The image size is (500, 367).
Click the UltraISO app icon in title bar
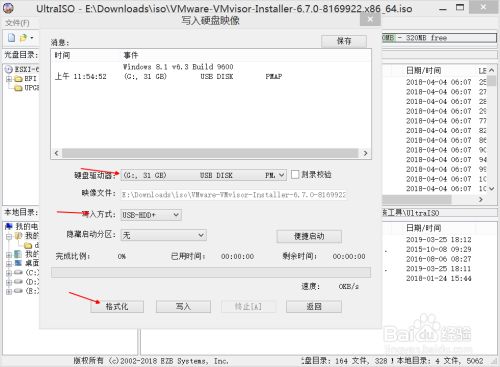(x=8, y=8)
